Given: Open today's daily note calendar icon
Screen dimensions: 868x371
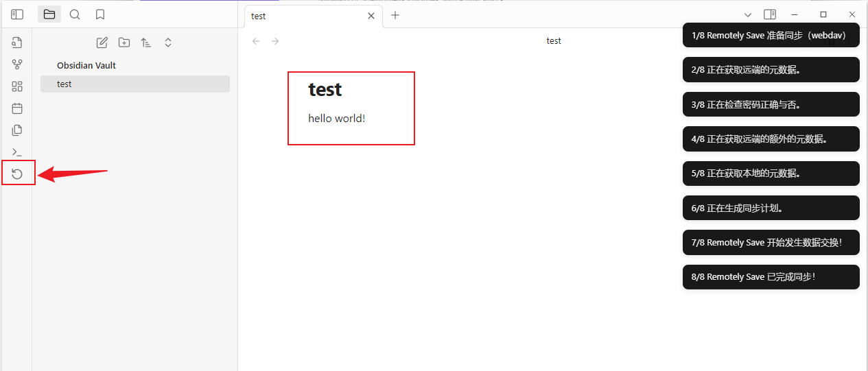Looking at the screenshot, I should point(17,108).
